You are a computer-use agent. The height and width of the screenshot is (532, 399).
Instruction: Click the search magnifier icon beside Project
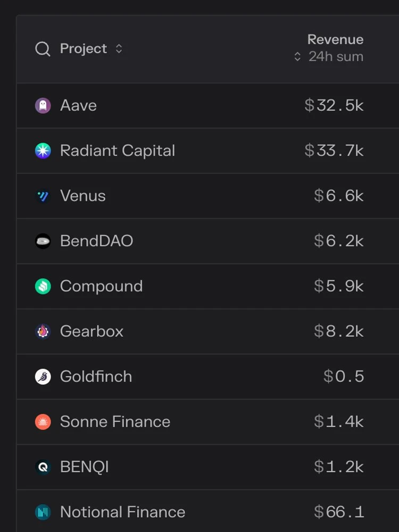pos(43,49)
